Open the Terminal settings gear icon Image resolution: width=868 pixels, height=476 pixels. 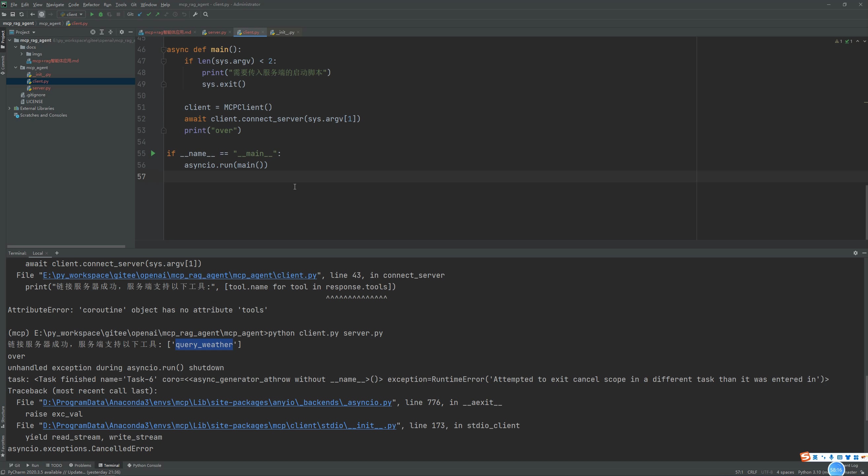[x=855, y=253]
